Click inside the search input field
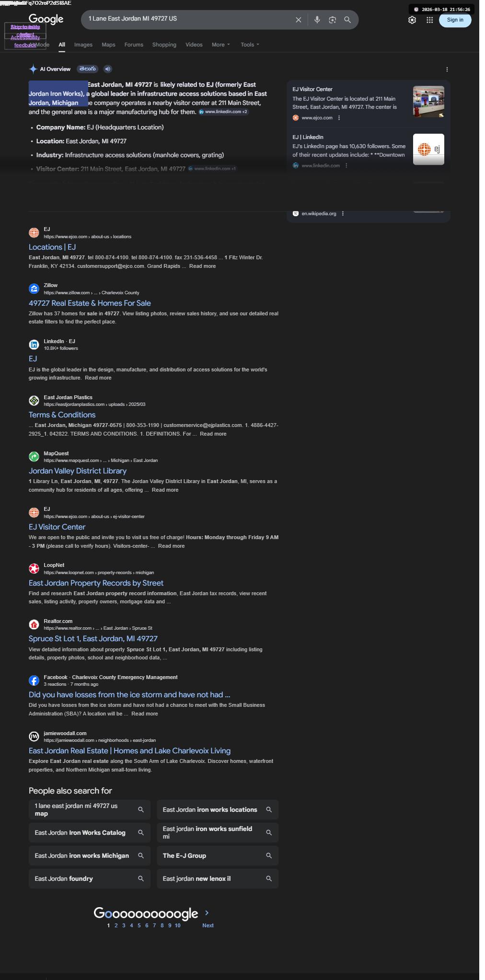The image size is (485, 980). click(x=189, y=19)
